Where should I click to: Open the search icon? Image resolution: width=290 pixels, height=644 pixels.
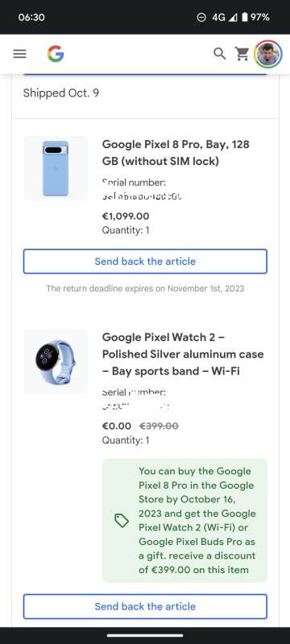point(220,54)
